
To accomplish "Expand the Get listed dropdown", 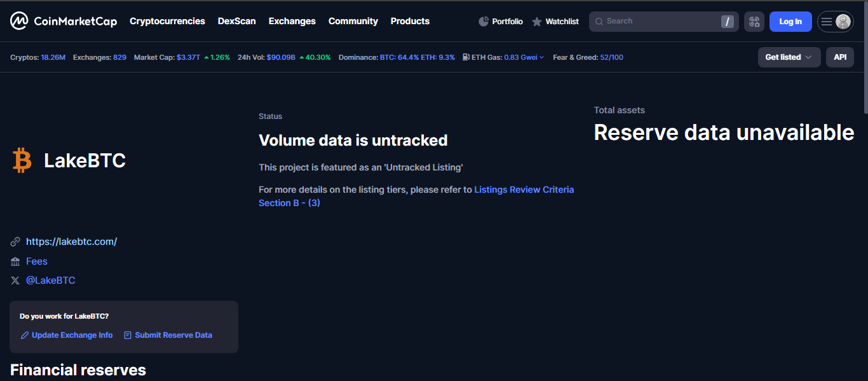I will [x=789, y=57].
